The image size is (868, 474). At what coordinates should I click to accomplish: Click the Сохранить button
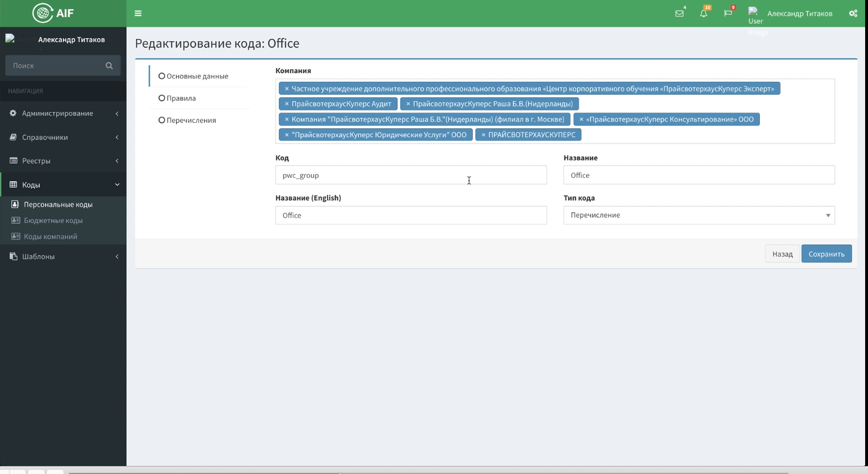point(826,254)
